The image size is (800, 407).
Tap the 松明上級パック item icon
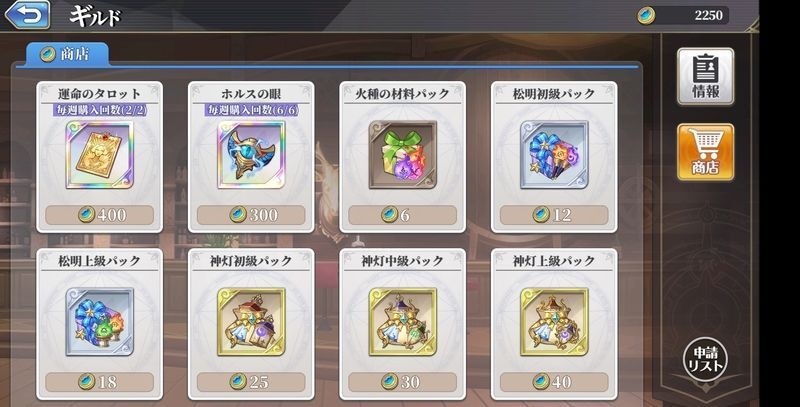[99, 321]
